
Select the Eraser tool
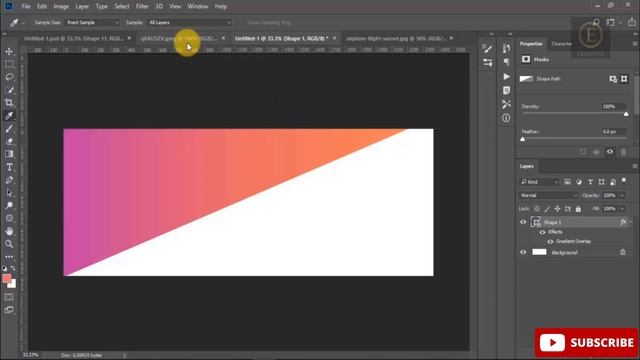pos(9,142)
